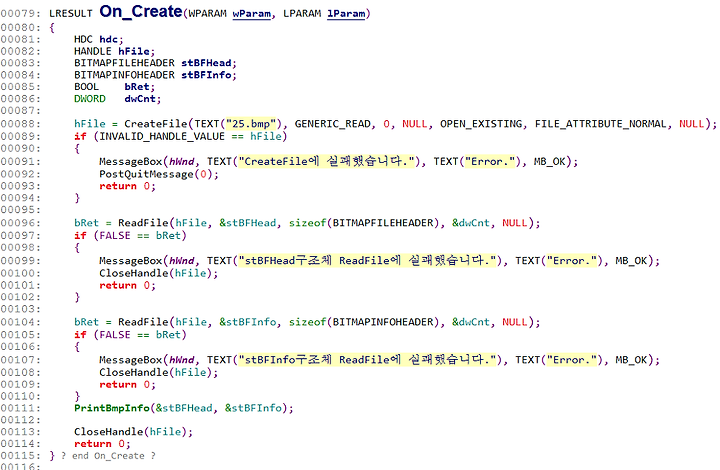Image resolution: width=720 pixels, height=470 pixels.
Task: Click the OPEN_EXISTING argument
Action: point(481,124)
